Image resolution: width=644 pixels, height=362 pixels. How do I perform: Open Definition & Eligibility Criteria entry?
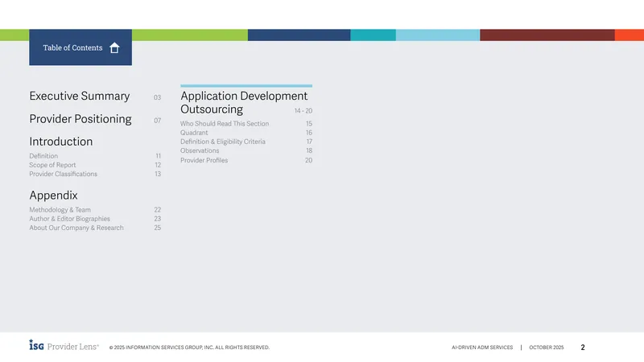point(223,142)
